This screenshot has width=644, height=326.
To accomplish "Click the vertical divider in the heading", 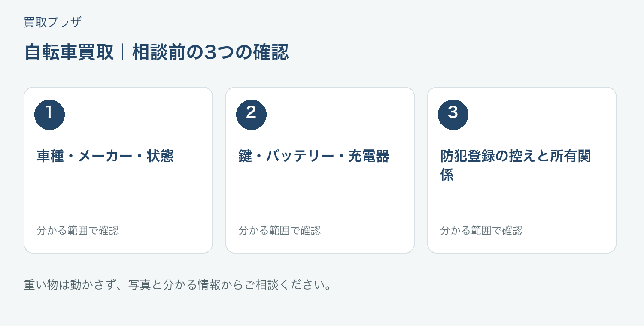I will [123, 53].
